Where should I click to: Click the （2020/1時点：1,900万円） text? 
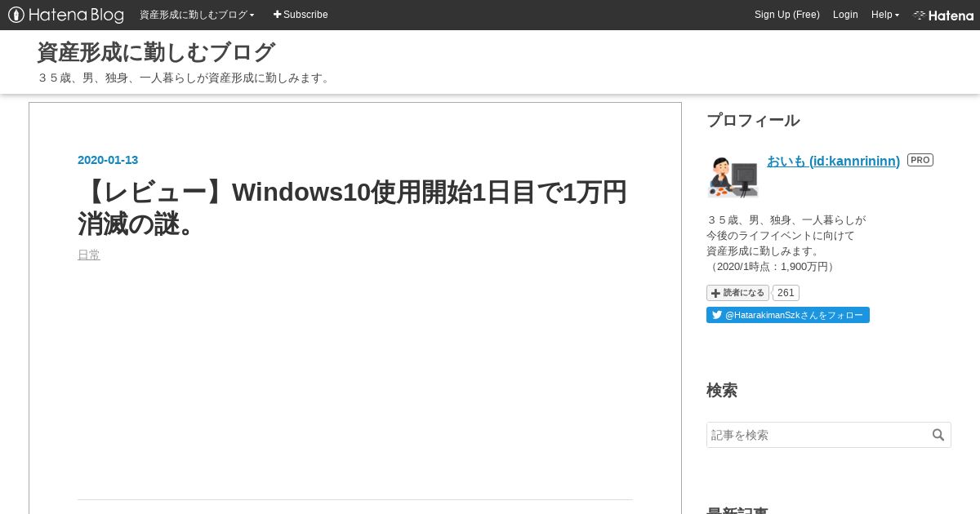click(772, 267)
